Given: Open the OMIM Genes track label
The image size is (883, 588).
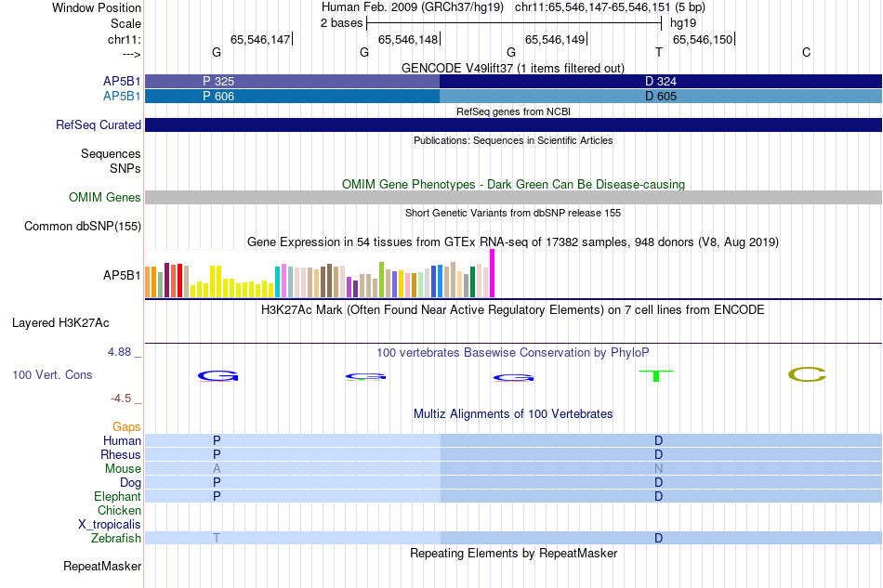Looking at the screenshot, I should coord(104,197).
